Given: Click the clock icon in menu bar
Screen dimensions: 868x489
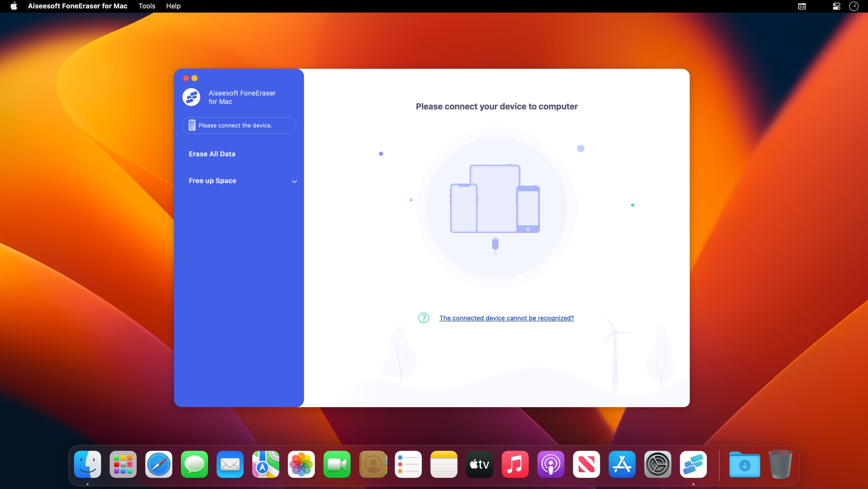Looking at the screenshot, I should 854,6.
